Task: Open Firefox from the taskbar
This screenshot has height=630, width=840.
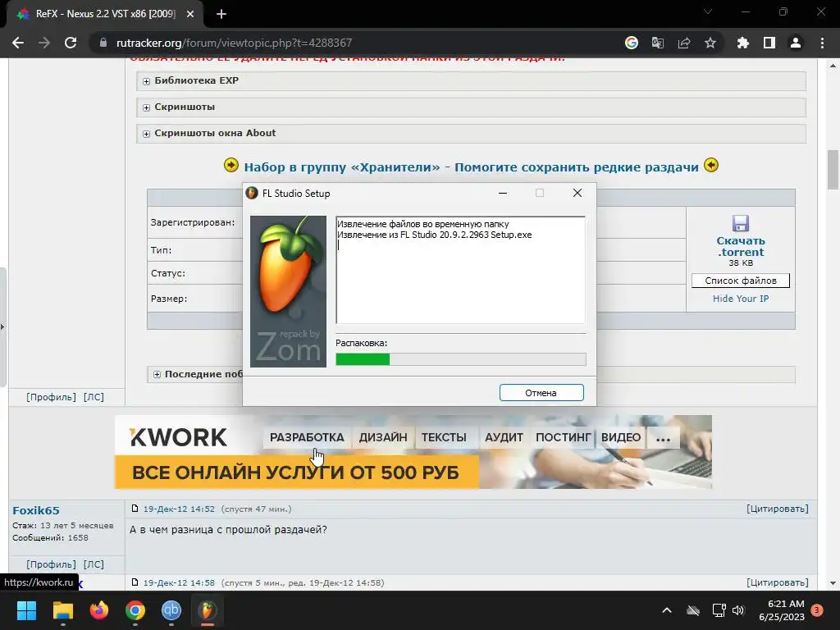Action: coord(99,610)
